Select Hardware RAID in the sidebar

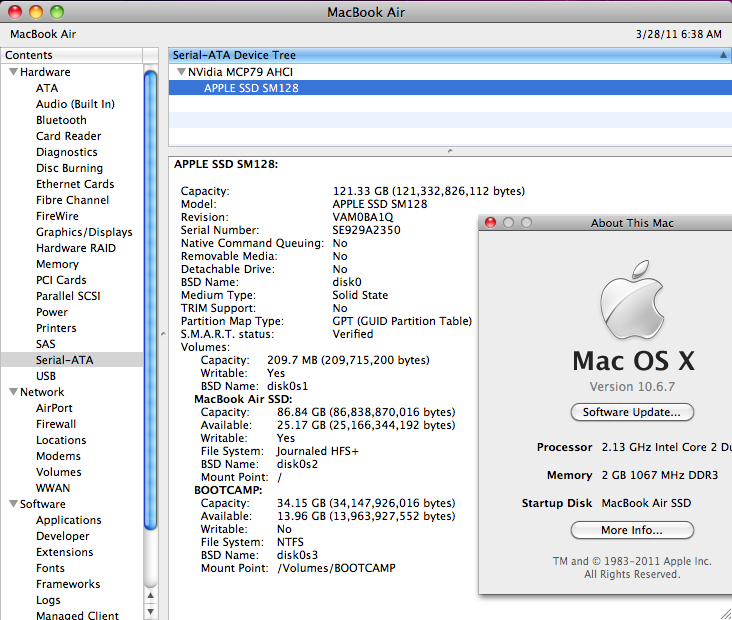pyautogui.click(x=76, y=248)
